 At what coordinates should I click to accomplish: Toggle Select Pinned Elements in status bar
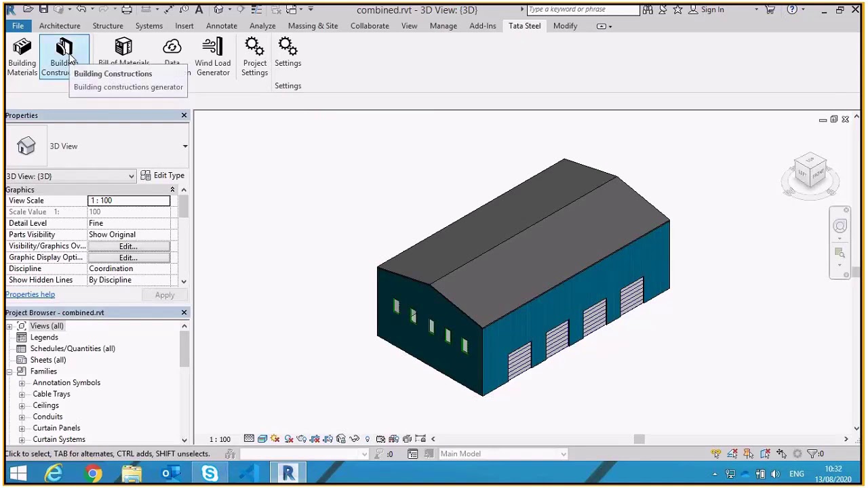pos(749,453)
